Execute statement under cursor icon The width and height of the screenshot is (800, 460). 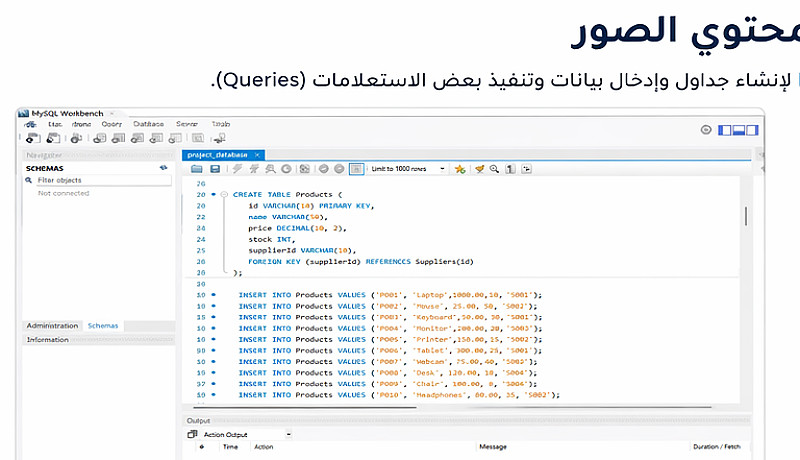254,169
